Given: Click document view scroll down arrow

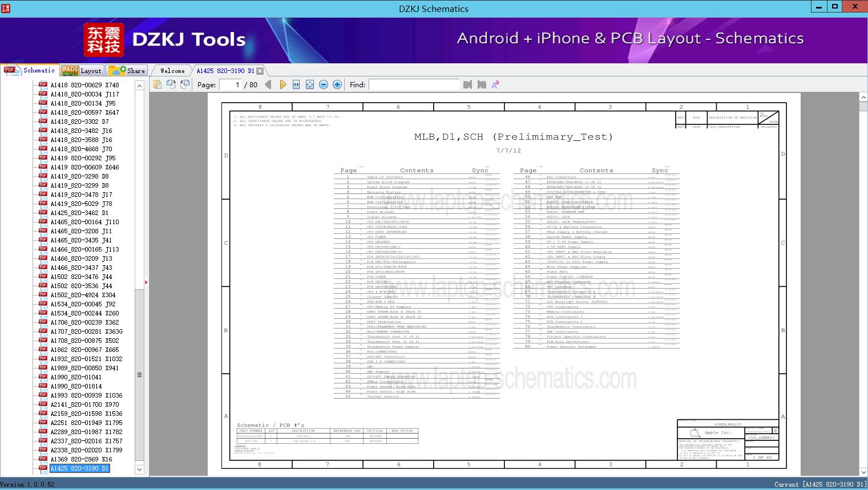Looking at the screenshot, I should coord(863,472).
